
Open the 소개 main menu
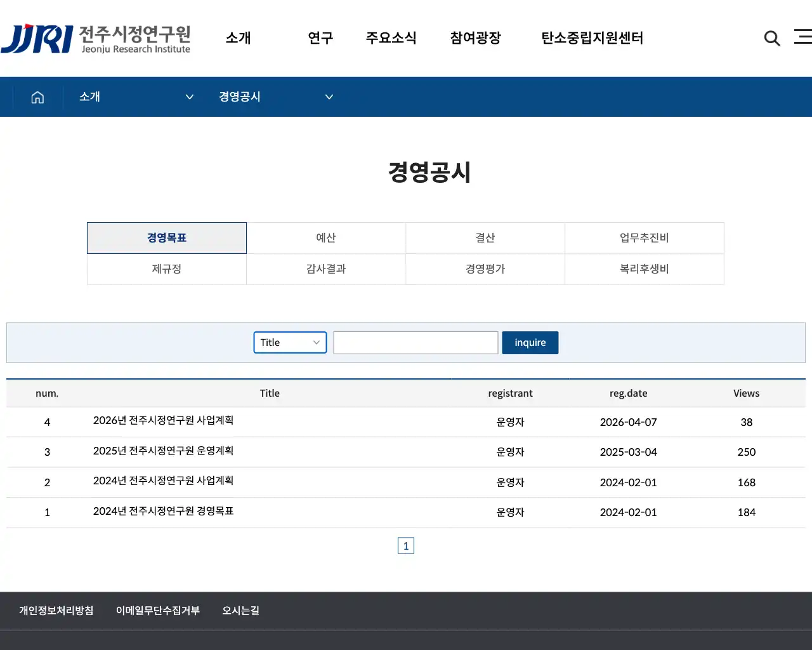click(x=239, y=38)
